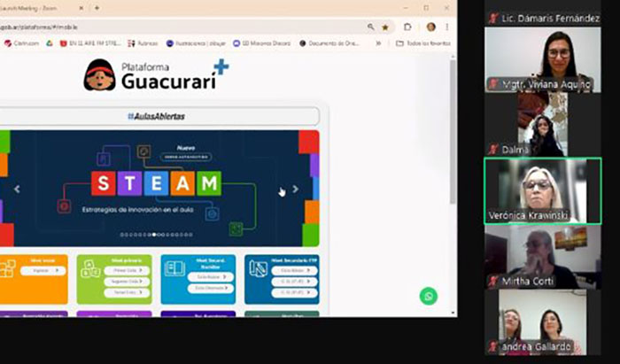Select Verónica Krawinski video tile
The width and height of the screenshot is (620, 364).
pyautogui.click(x=542, y=191)
